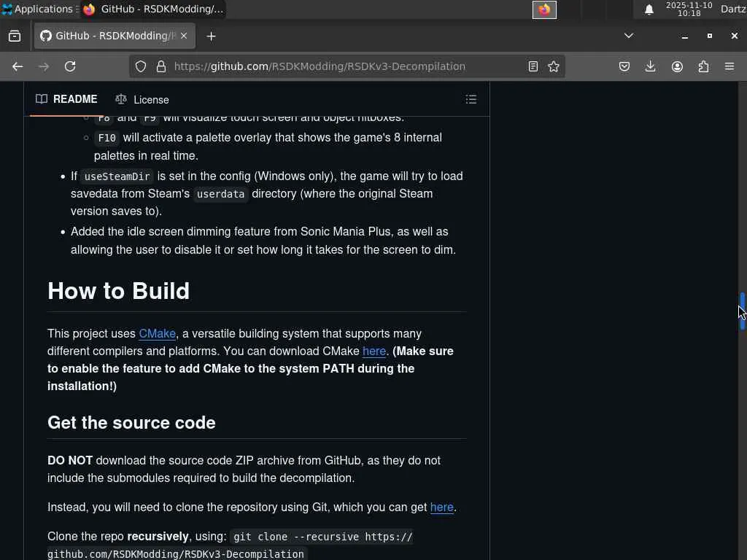747x560 pixels.
Task: Open the CMake link
Action: point(158,334)
